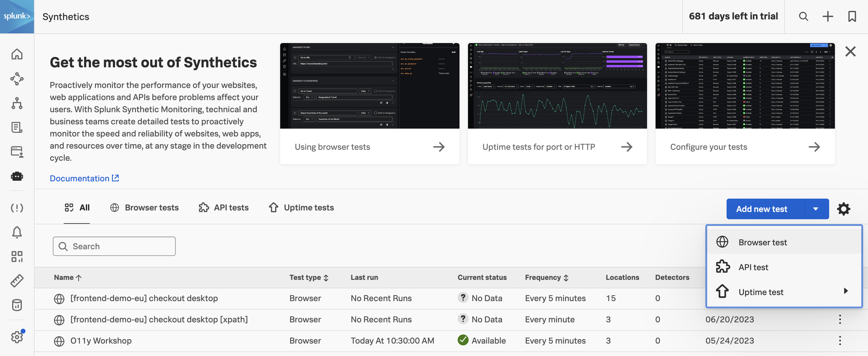
Task: Click the Add new test button
Action: [761, 209]
